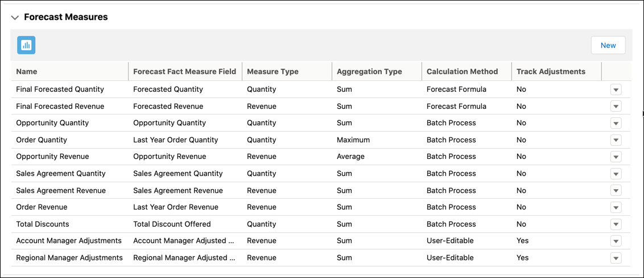
Task: Select the Name column header
Action: point(27,72)
